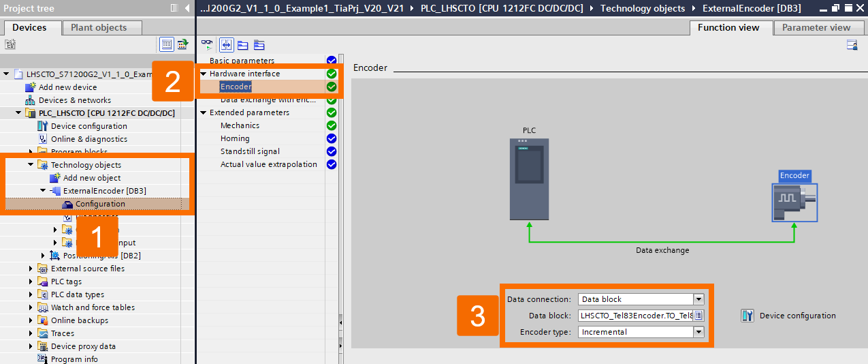Click the create new group icon in Project tree
This screenshot has width=868, height=364.
[x=10, y=44]
